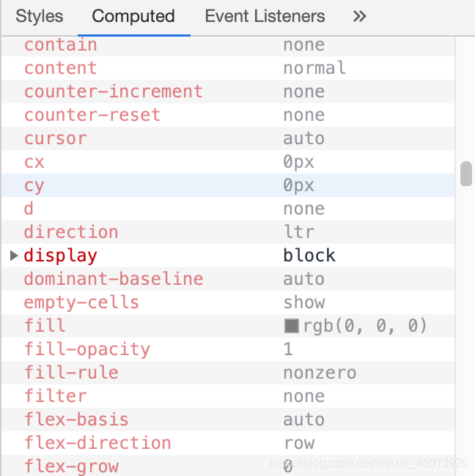Click the 'ltr' direction value
This screenshot has width=475, height=476.
pyautogui.click(x=299, y=232)
